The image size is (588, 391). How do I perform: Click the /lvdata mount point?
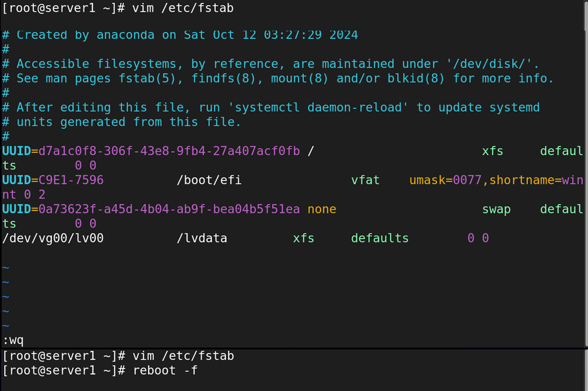click(x=202, y=239)
